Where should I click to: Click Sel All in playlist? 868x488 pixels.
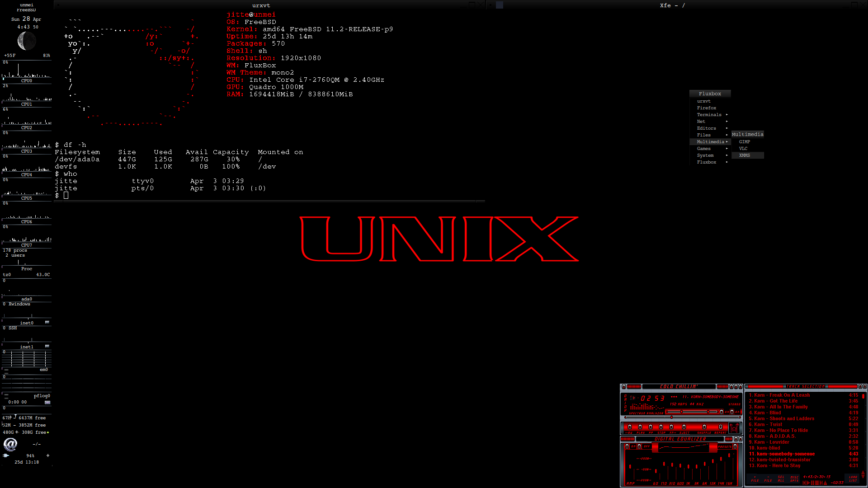(x=781, y=479)
